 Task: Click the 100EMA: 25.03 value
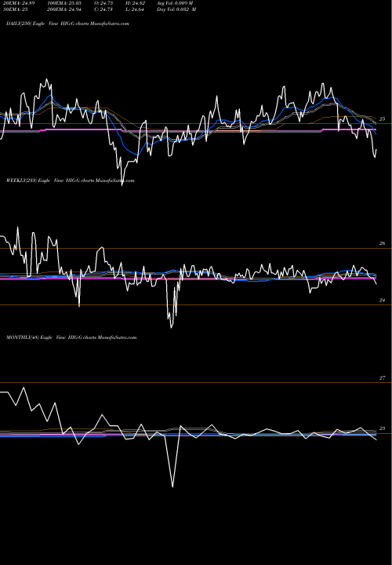(x=64, y=3)
